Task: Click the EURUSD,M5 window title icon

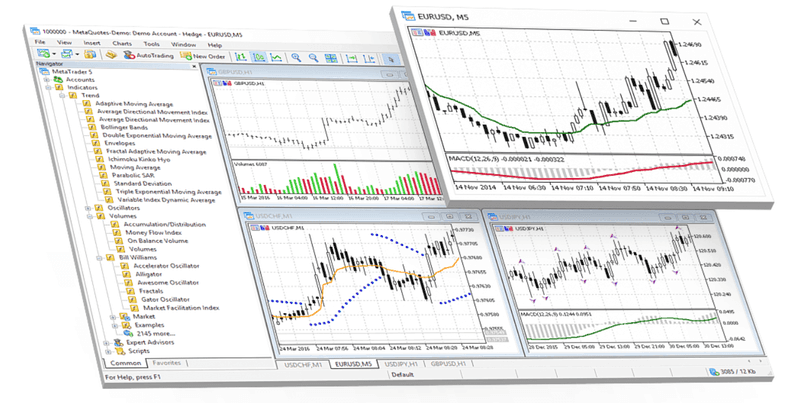Action: (408, 15)
